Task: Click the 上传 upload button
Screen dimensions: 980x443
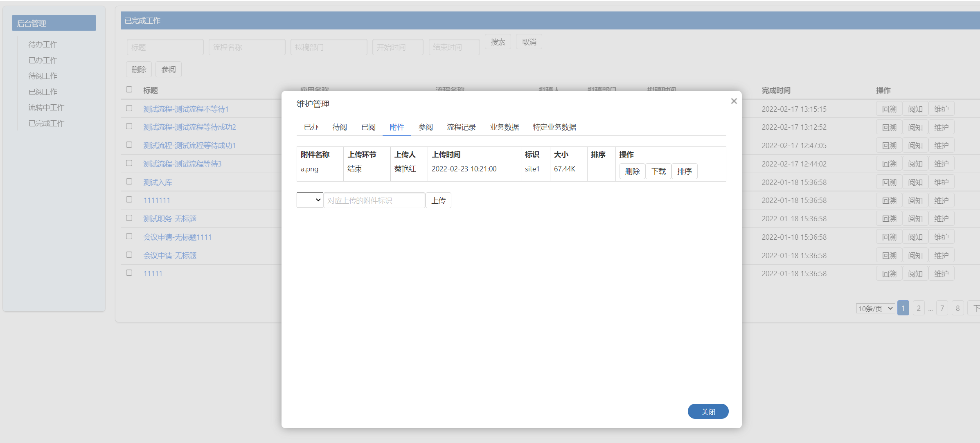Action: [438, 200]
